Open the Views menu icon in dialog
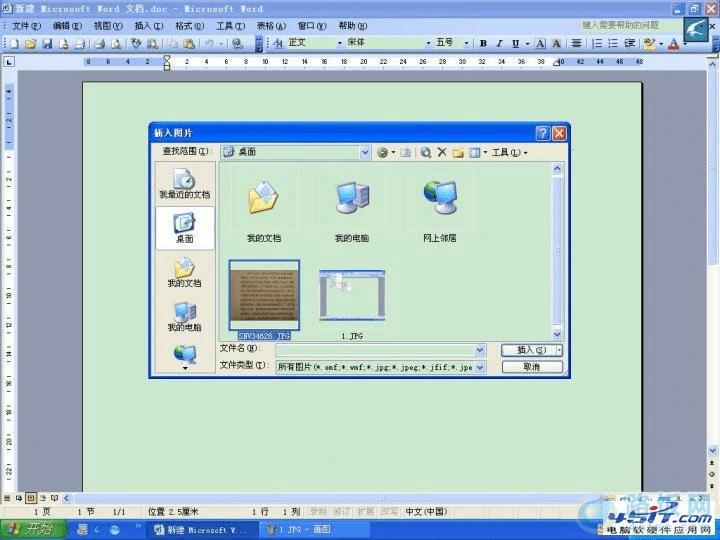Viewport: 720px width, 540px height. pyautogui.click(x=474, y=152)
